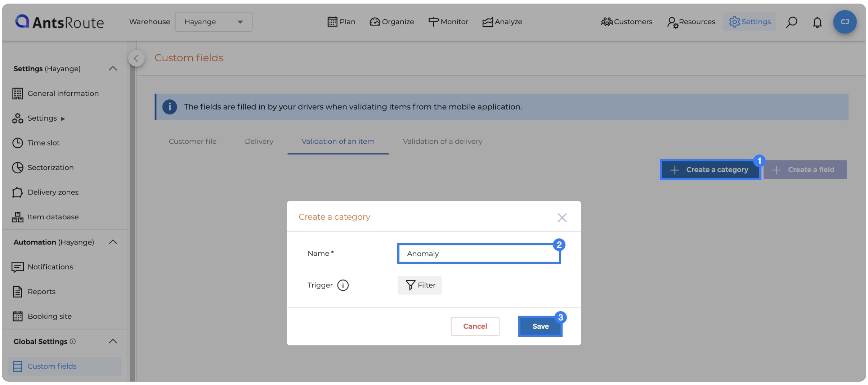Collapse the Settings (Hayange) section
This screenshot has height=385, width=868.
pyautogui.click(x=113, y=68)
